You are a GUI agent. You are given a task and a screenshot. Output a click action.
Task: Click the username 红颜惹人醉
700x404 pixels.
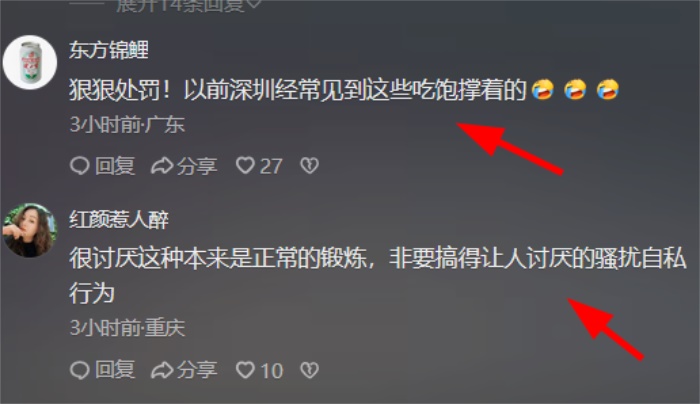(x=119, y=219)
